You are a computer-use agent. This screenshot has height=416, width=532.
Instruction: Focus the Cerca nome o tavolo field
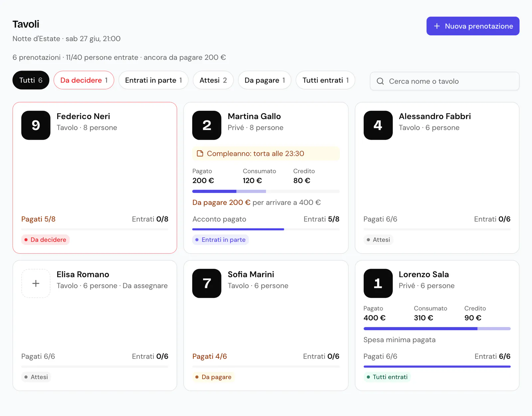tap(445, 81)
